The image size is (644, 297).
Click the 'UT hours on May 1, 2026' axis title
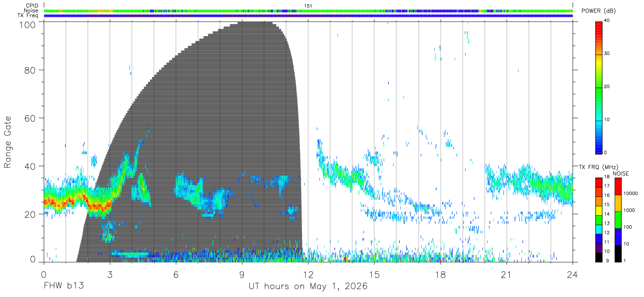(x=308, y=287)
